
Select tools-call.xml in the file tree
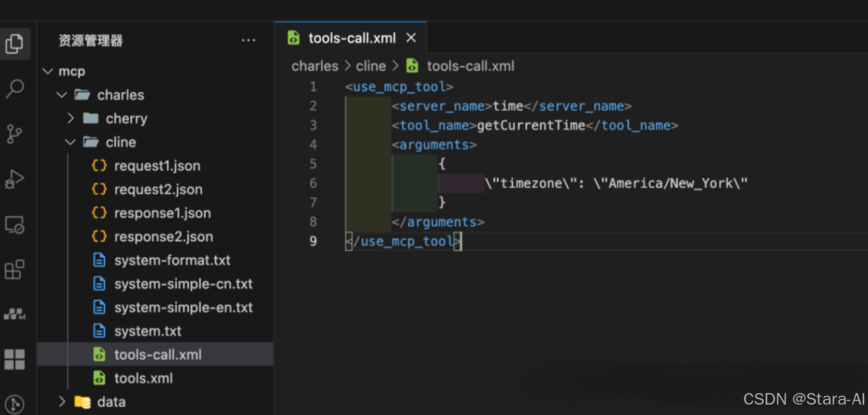[x=155, y=355]
